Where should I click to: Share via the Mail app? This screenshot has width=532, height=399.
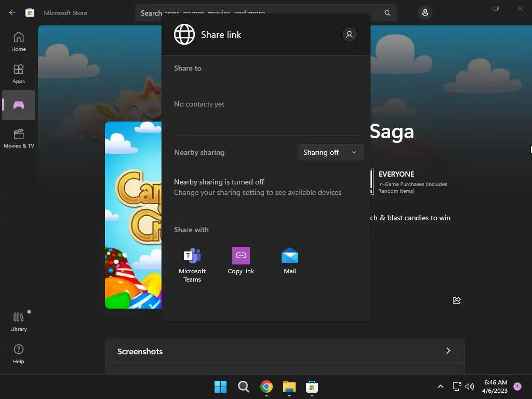(290, 261)
